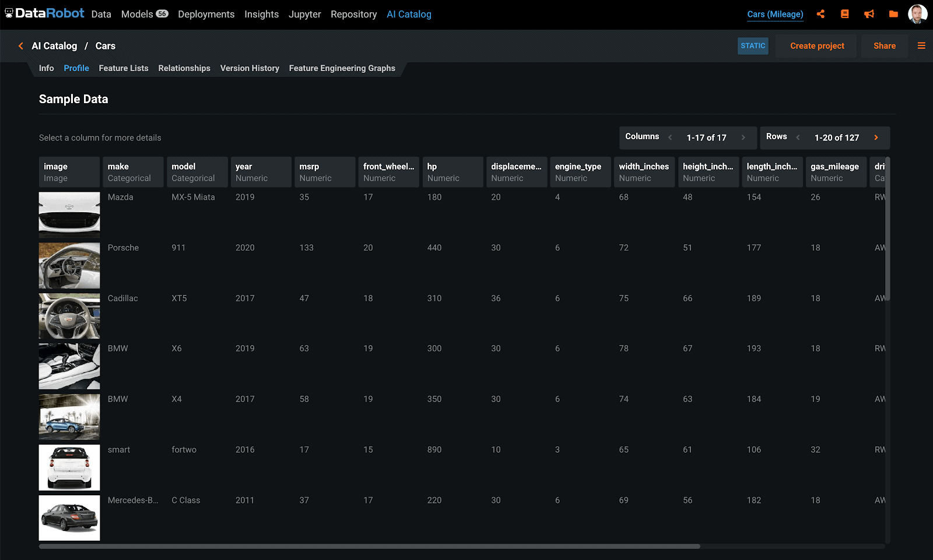Click the horizontal table scrollbar
Image resolution: width=933 pixels, height=560 pixels.
369,547
